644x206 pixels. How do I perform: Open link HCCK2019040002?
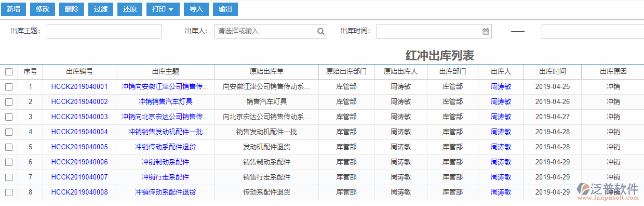point(79,102)
